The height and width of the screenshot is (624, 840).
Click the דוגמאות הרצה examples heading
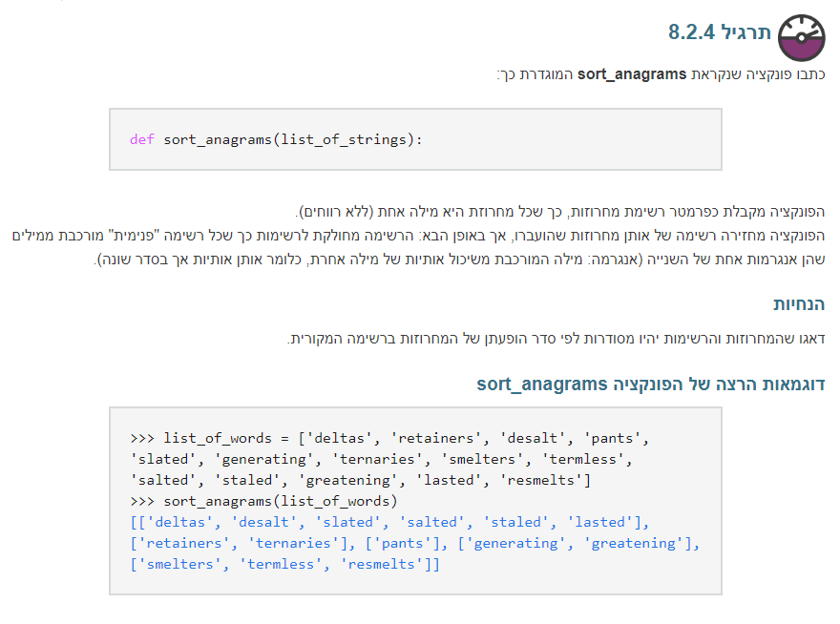650,385
